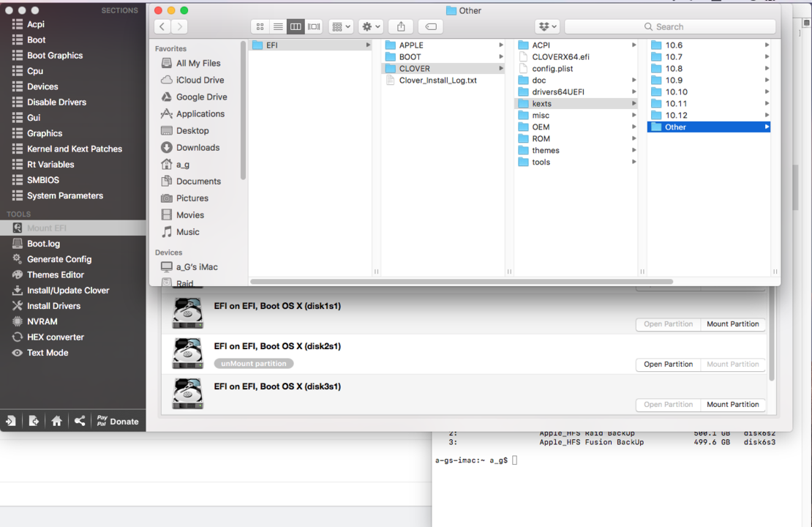
Task: Expand the themes folder arrow
Action: 634,150
